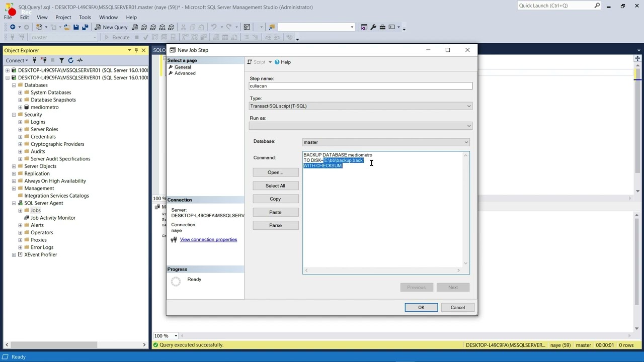Select the Error Logs tree item
Viewport: 644px width, 362px height.
click(x=42, y=247)
